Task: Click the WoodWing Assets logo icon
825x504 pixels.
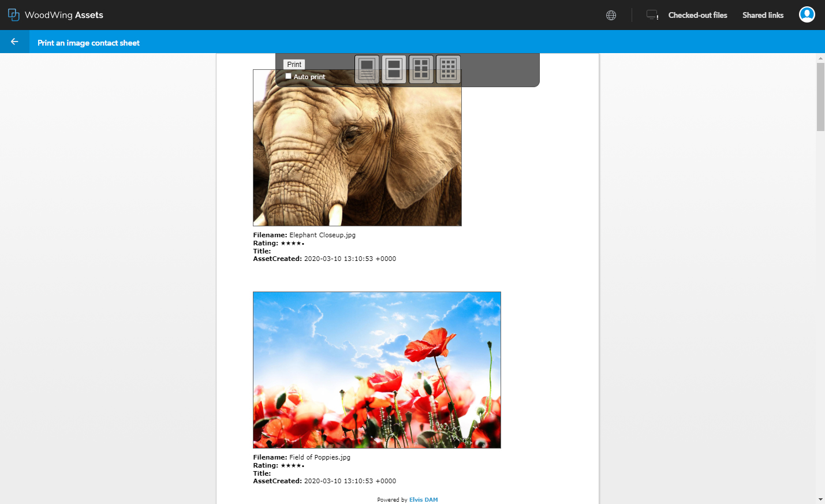Action: click(x=13, y=15)
